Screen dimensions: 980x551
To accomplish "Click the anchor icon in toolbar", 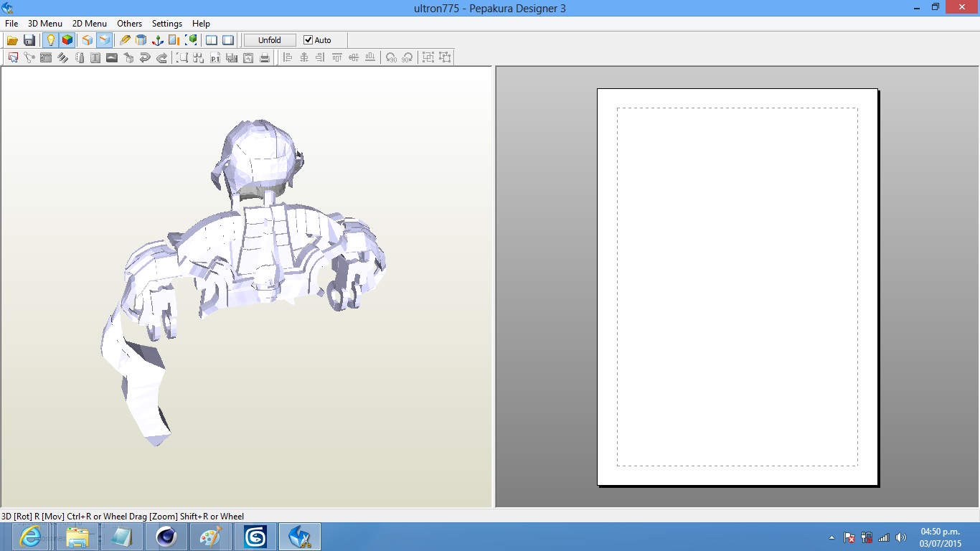I will (158, 40).
